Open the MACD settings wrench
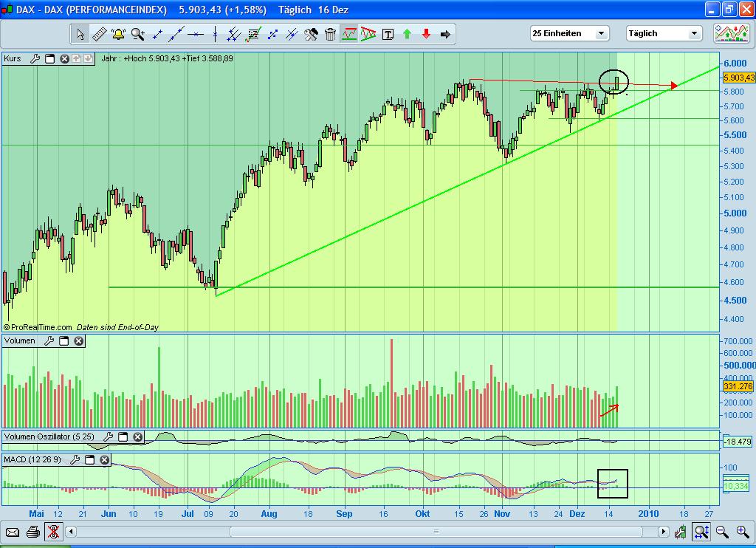 [x=77, y=459]
